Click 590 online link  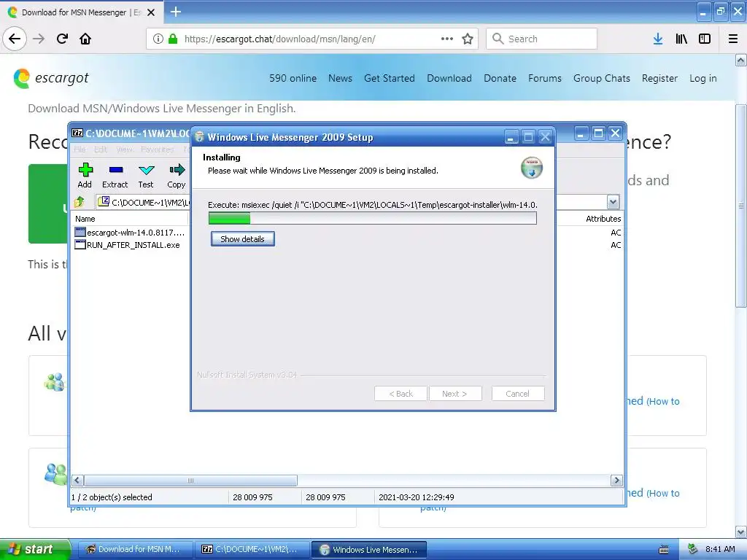[x=293, y=78]
